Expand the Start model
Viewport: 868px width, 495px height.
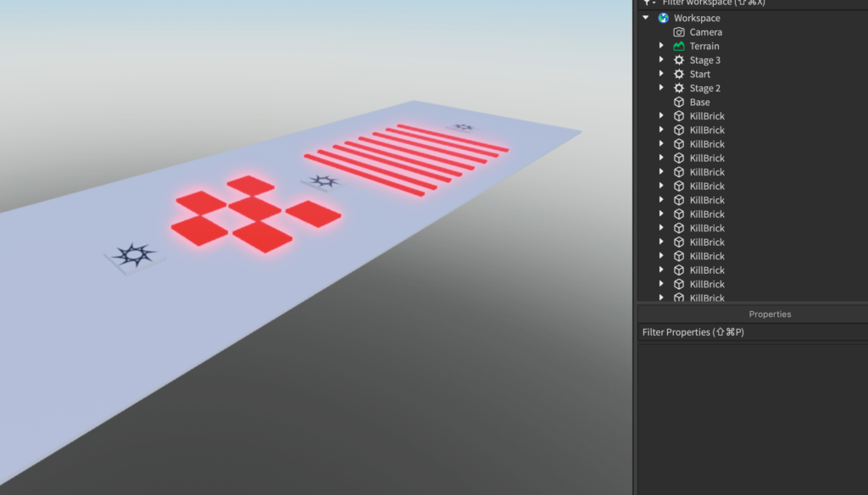[x=661, y=74]
